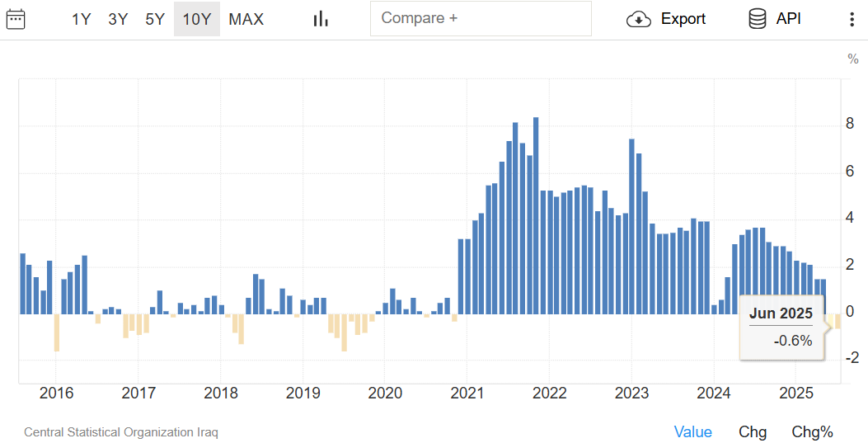Click the negative bar in early 2016
The width and height of the screenshot is (868, 443).
pyautogui.click(x=57, y=332)
